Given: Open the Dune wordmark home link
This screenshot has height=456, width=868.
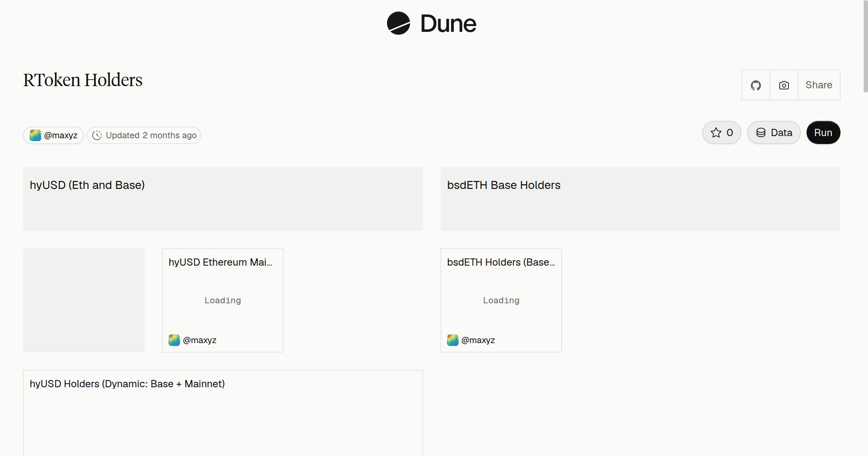Looking at the screenshot, I should 448,24.
